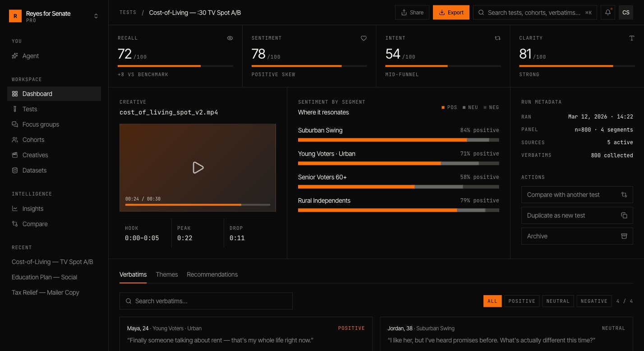Click the Datasets database icon
The height and width of the screenshot is (351, 644).
[15, 170]
